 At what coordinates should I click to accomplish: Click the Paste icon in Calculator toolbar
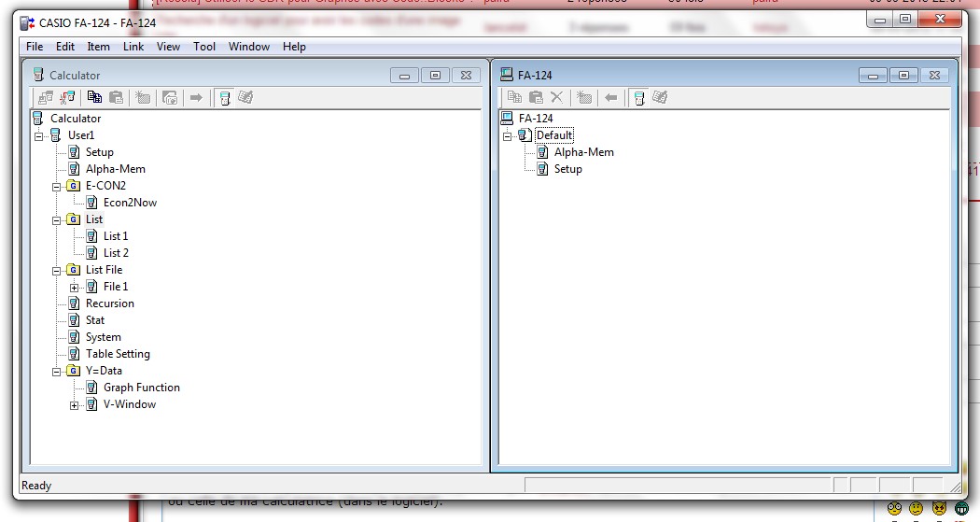point(117,97)
